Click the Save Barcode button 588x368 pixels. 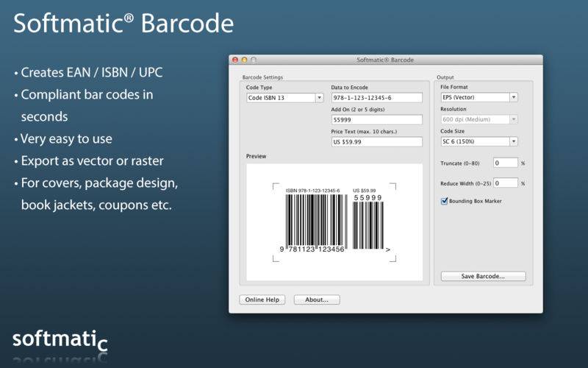tap(483, 276)
